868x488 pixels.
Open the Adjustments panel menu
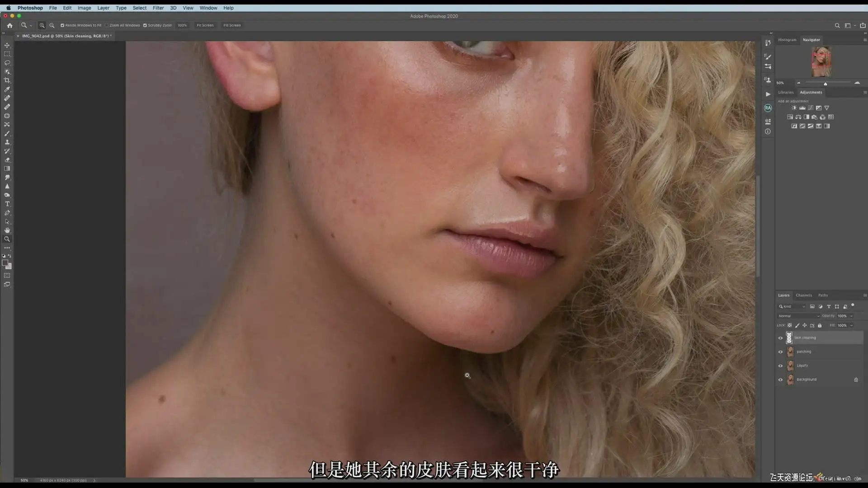pyautogui.click(x=865, y=92)
